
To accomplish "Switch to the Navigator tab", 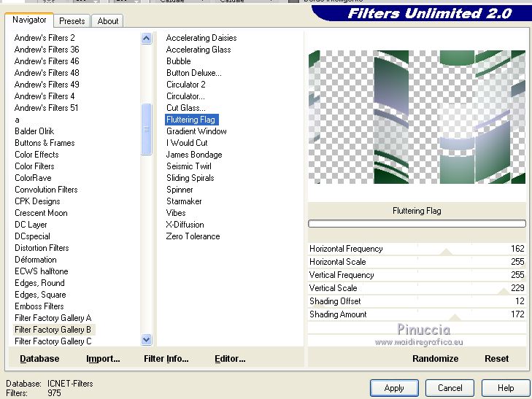I will tap(29, 20).
